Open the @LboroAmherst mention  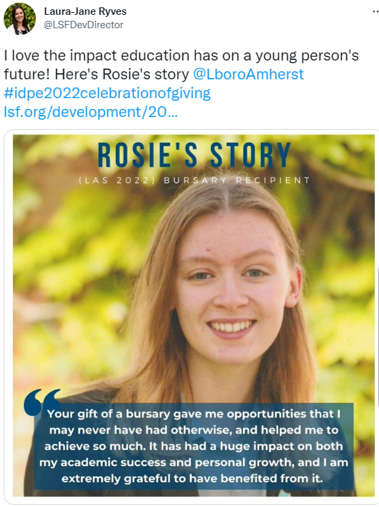click(248, 74)
